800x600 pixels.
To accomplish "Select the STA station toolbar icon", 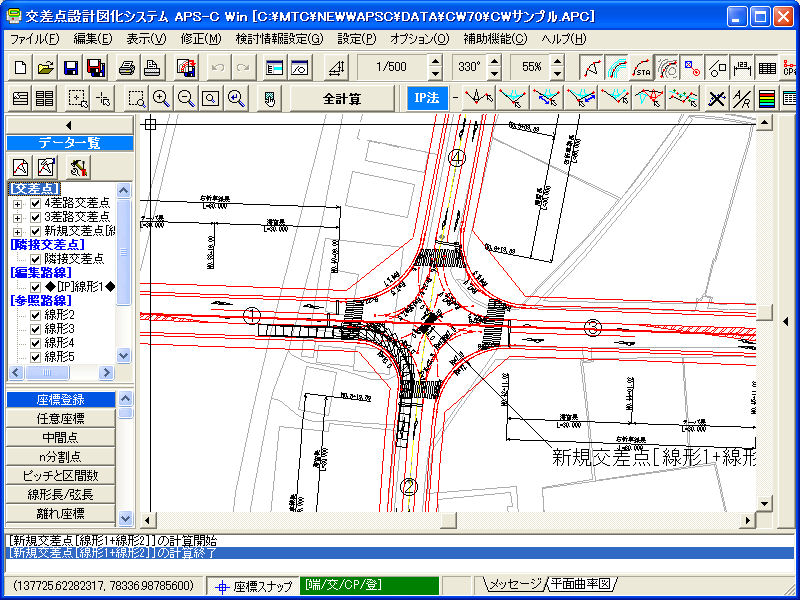I will [642, 68].
